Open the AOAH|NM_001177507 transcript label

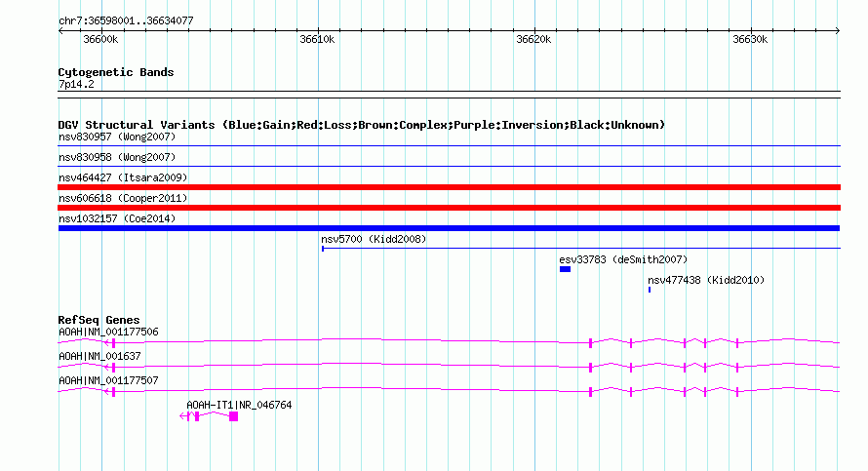[108, 380]
